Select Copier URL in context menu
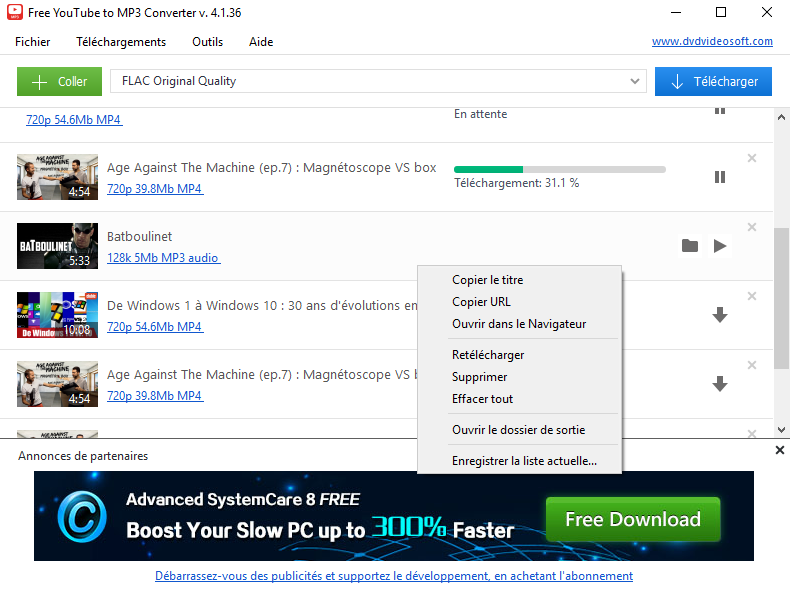Screen dimensions: 790x589 tap(481, 302)
